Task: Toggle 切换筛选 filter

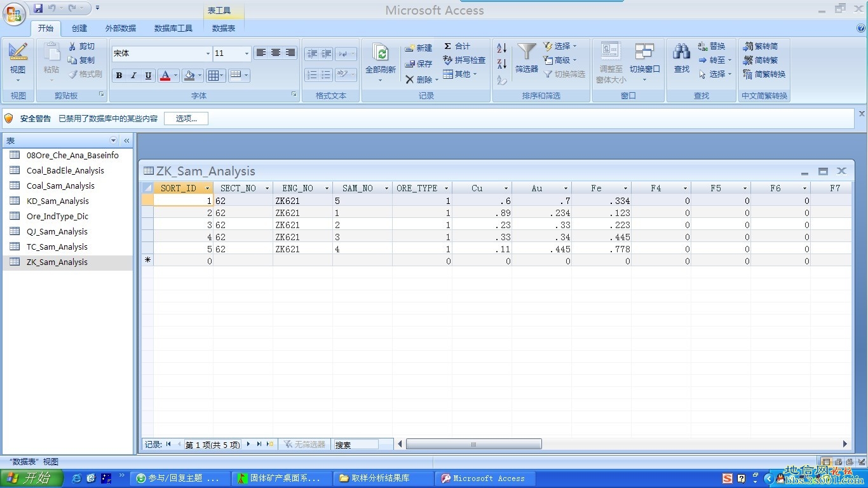Action: 564,74
